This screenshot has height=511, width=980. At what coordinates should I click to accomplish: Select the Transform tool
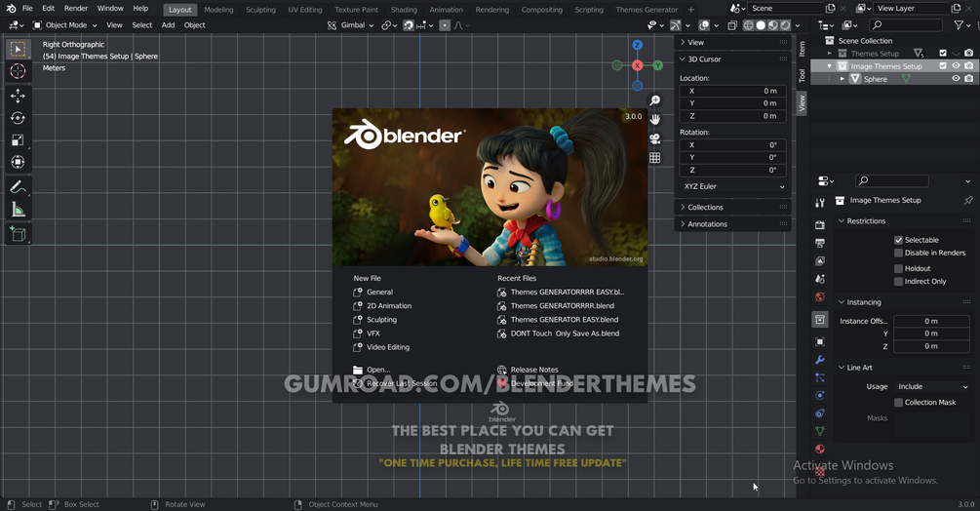[x=18, y=162]
